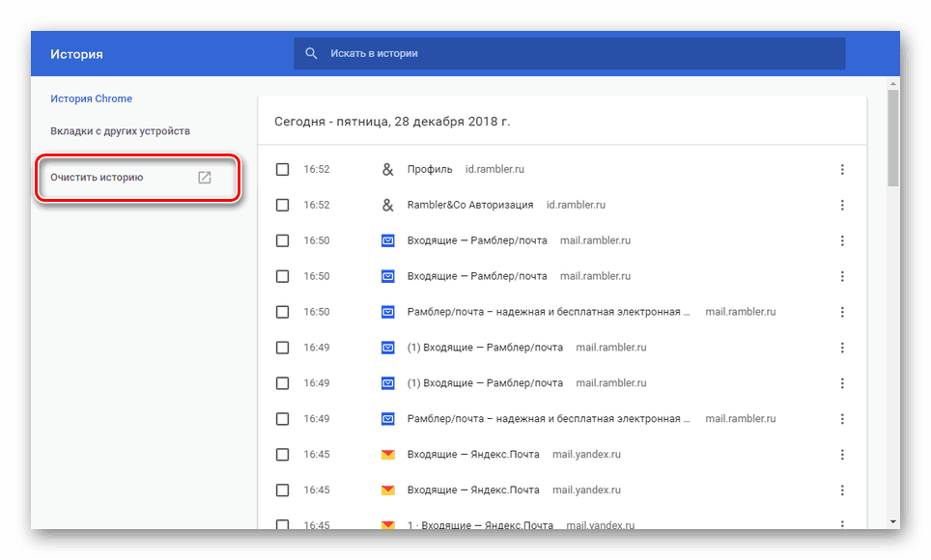Click 'id.rambler.ru' domain beside 'Rambler&Co Авторизация'
Viewport: 931px width, 560px height.
pyautogui.click(x=576, y=205)
